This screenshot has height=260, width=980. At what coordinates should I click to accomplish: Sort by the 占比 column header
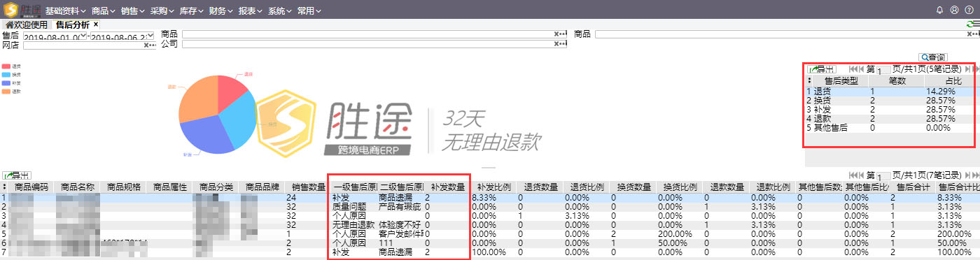tap(953, 80)
